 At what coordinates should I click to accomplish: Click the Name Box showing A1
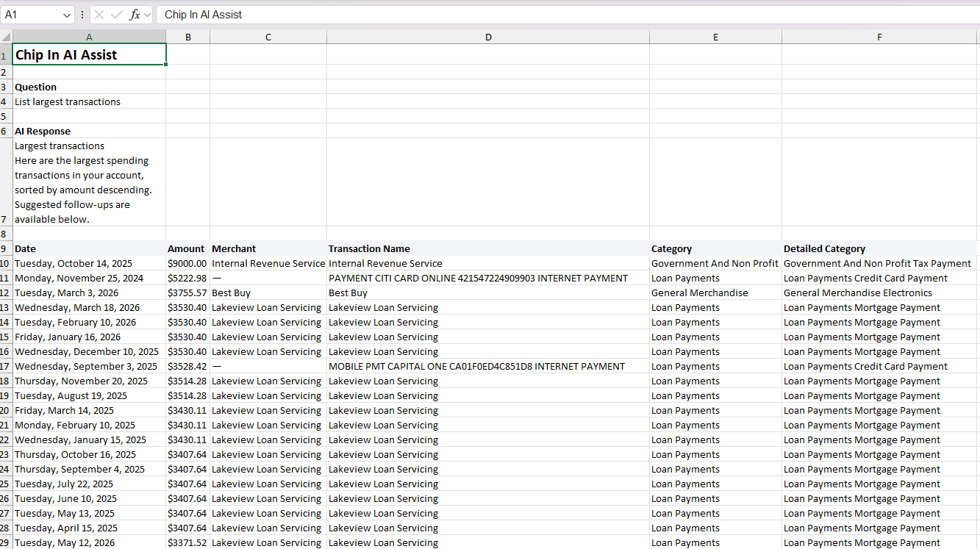coord(32,15)
